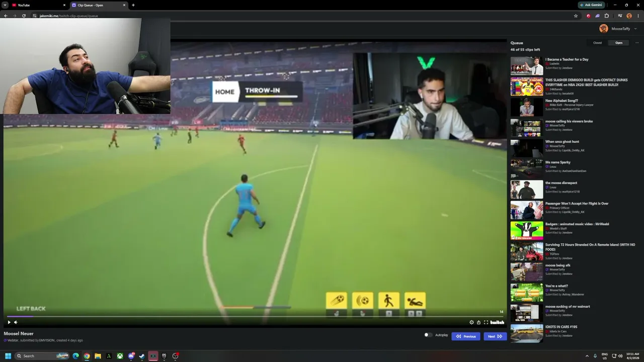Open the Windows Start menu

[x=8, y=356]
